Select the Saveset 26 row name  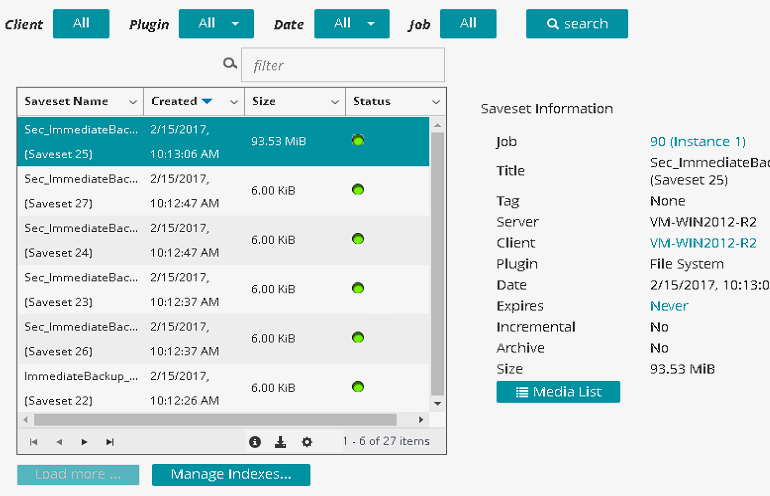click(x=81, y=339)
